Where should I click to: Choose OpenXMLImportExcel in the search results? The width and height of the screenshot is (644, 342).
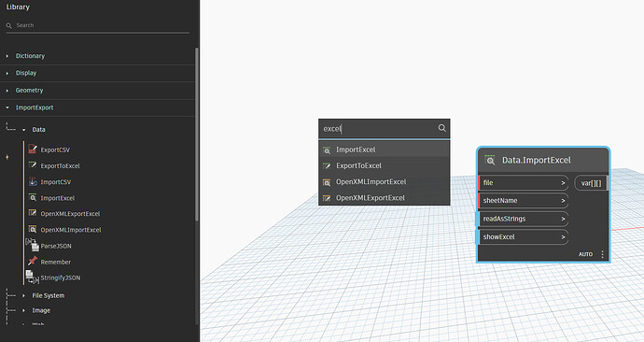click(x=384, y=181)
